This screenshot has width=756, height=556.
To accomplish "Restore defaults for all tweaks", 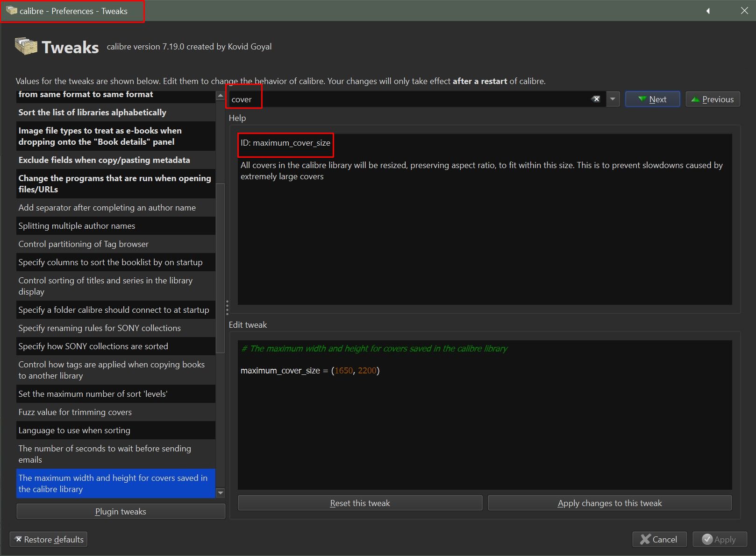I will pos(49,539).
